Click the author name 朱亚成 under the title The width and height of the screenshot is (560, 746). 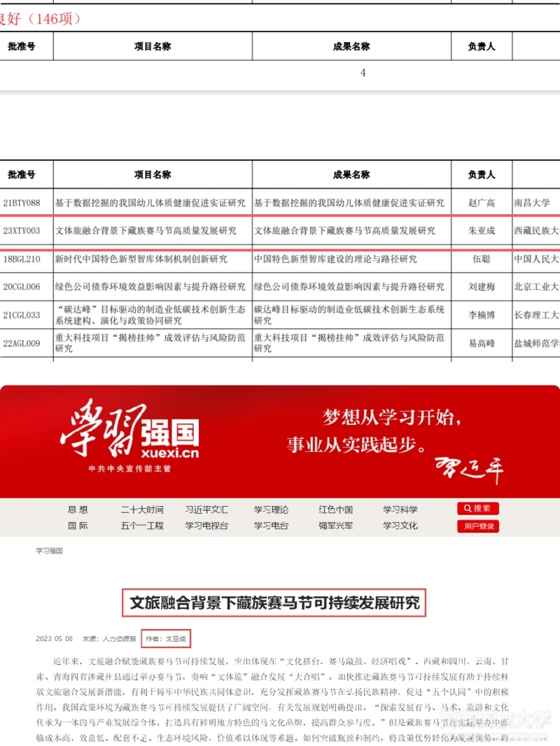pos(173,639)
